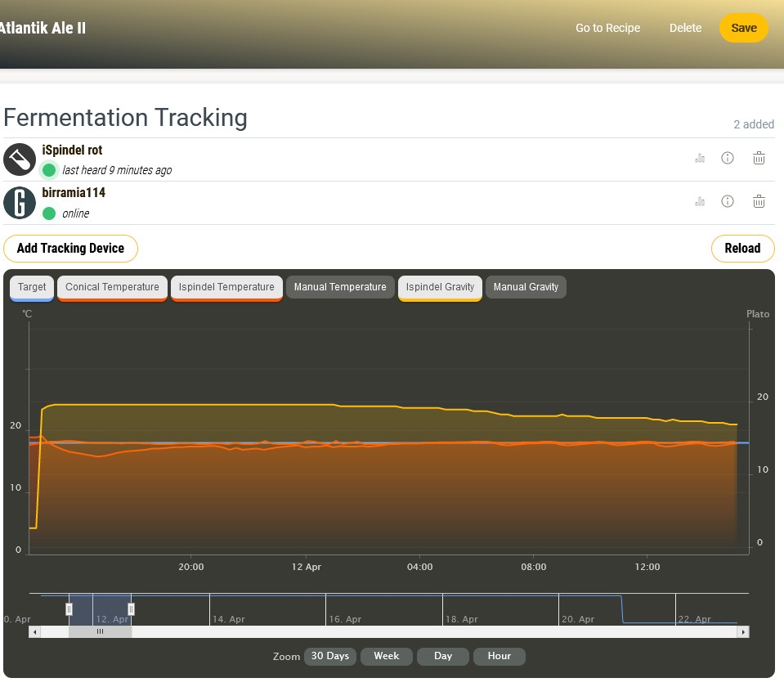Open chart icon for iSpindel rot

(x=700, y=159)
